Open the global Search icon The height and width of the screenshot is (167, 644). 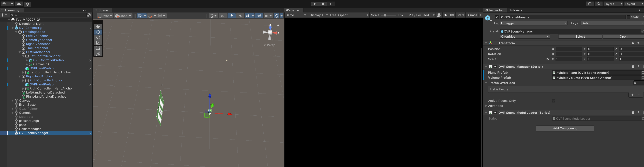[598, 4]
